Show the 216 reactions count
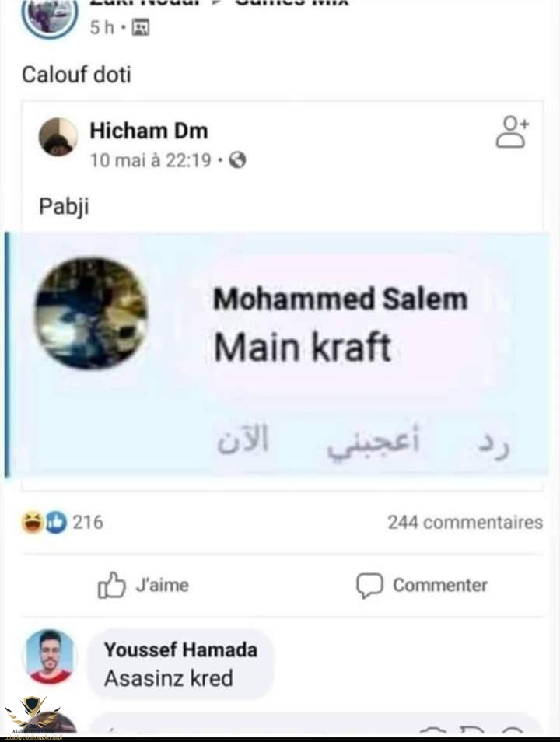560x742 pixels. click(88, 523)
